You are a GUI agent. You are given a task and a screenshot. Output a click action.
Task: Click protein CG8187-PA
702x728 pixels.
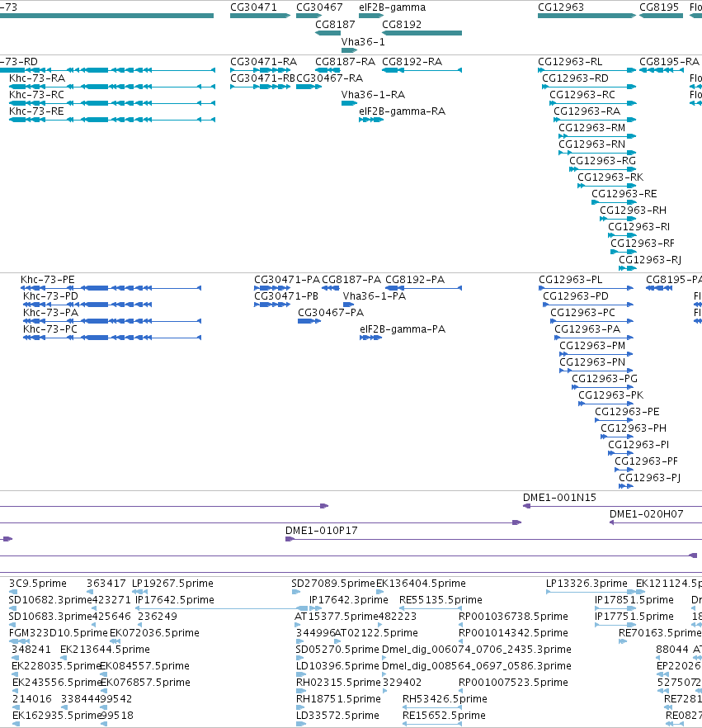351,280
